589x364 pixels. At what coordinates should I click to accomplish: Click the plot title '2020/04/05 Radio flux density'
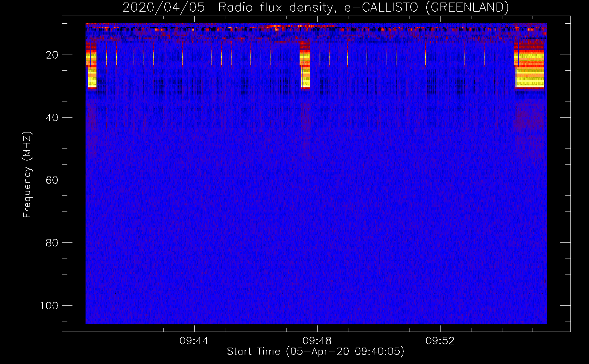click(x=315, y=8)
